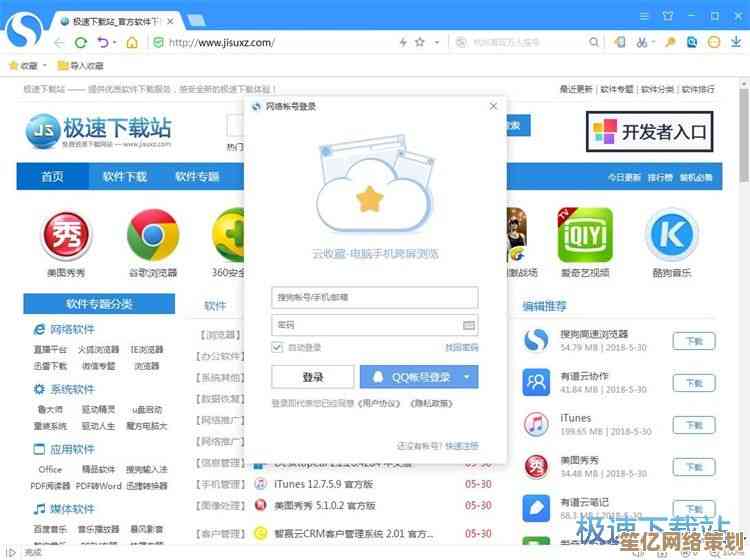Screen dimensions: 750x560
Task: Go to the browser home page icon
Action: pos(132,42)
